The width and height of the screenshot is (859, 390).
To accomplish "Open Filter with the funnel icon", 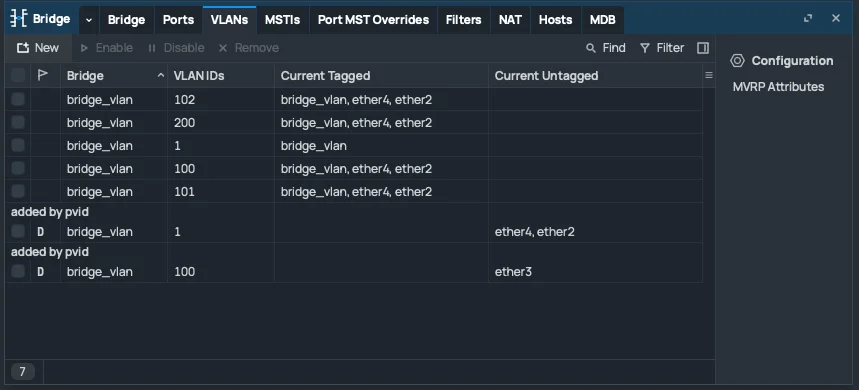I will [x=645, y=48].
